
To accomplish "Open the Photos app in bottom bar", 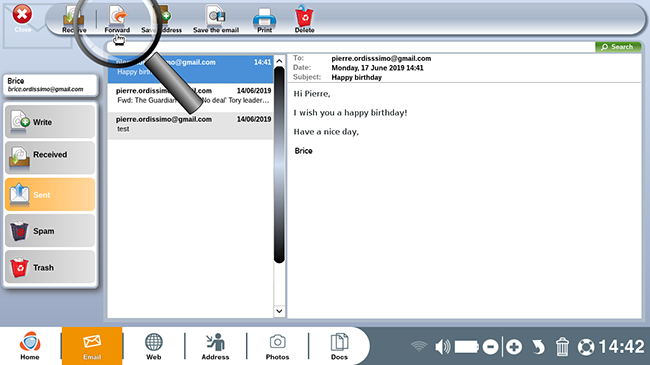I will [x=277, y=346].
